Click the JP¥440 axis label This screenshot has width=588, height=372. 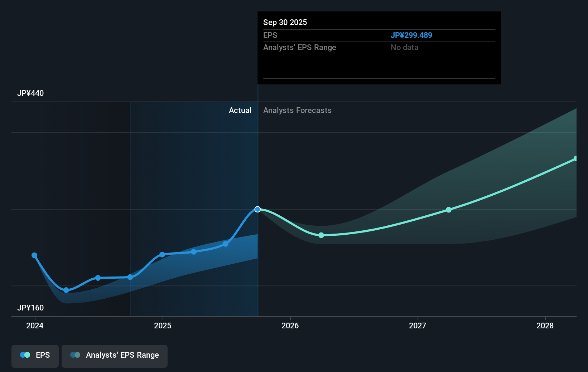coord(30,93)
